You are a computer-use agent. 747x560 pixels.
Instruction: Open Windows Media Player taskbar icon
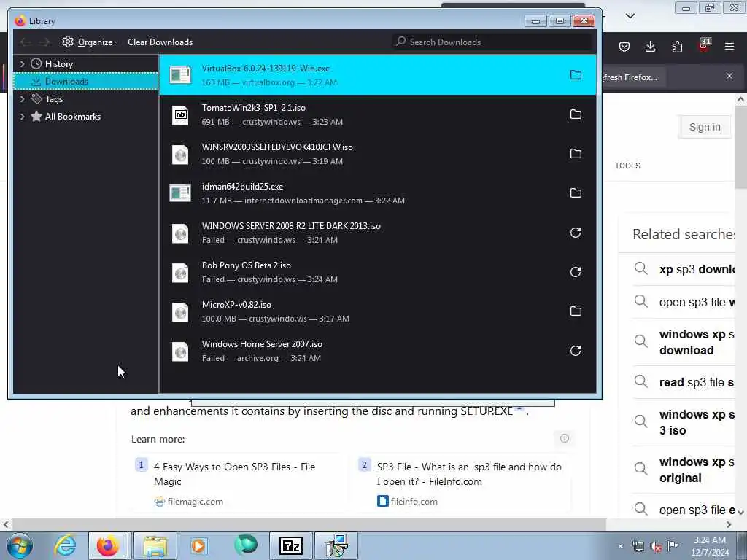[199, 545]
